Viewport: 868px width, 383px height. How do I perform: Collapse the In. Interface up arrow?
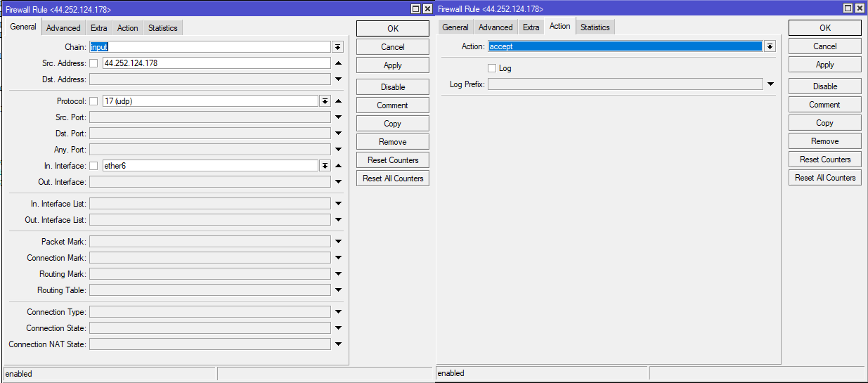338,166
